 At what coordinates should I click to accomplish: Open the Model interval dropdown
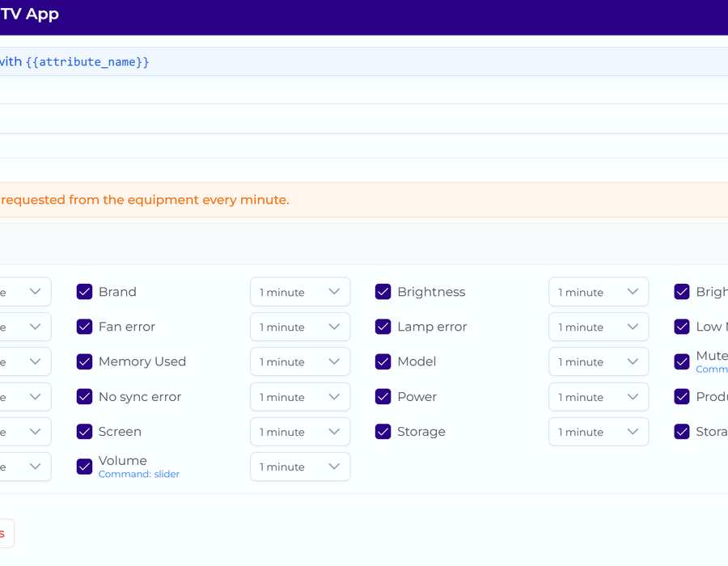click(599, 362)
